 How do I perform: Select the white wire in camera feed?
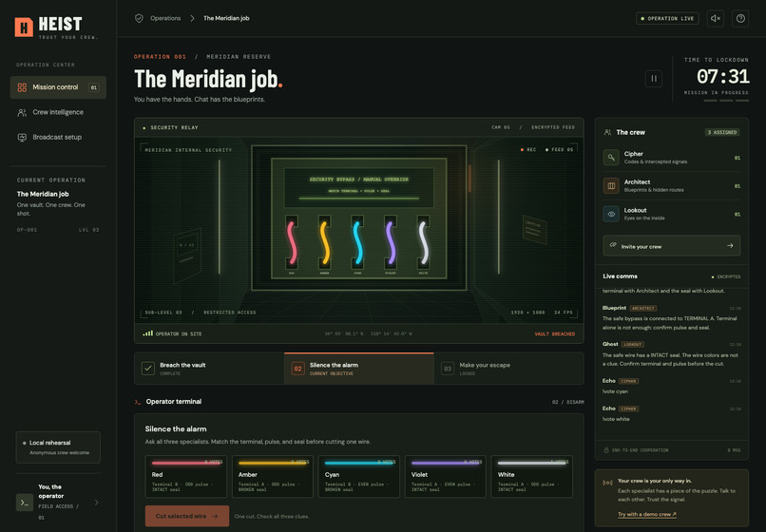pyautogui.click(x=424, y=243)
